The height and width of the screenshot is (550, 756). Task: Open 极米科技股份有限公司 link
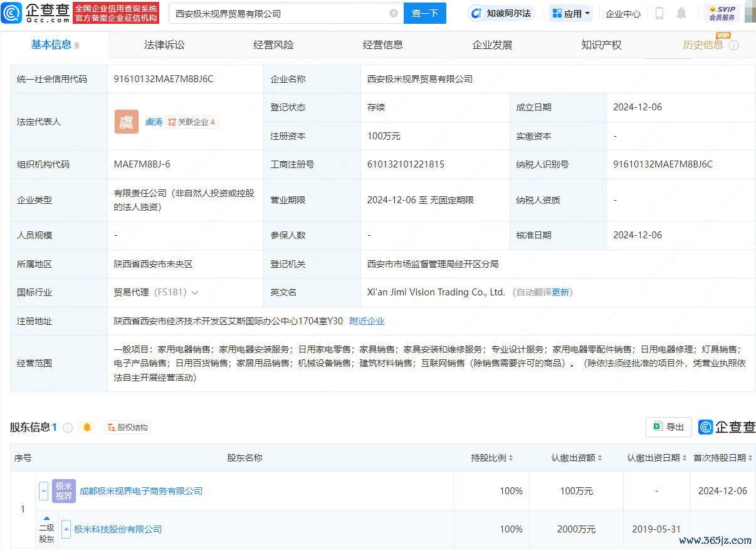(x=118, y=529)
